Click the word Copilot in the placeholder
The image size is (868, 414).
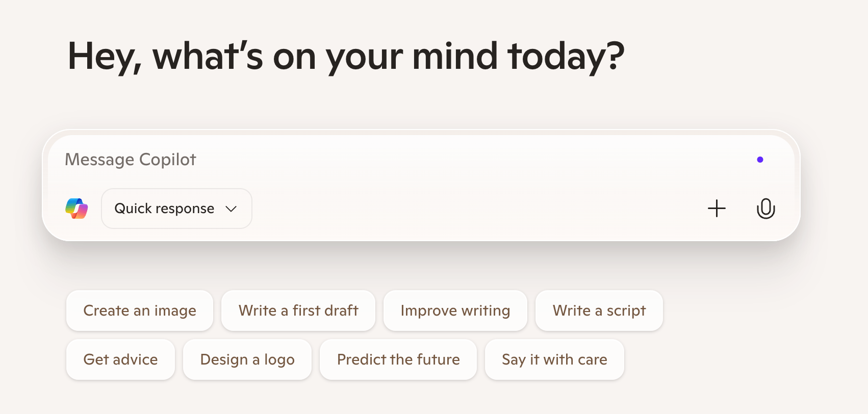pos(167,160)
